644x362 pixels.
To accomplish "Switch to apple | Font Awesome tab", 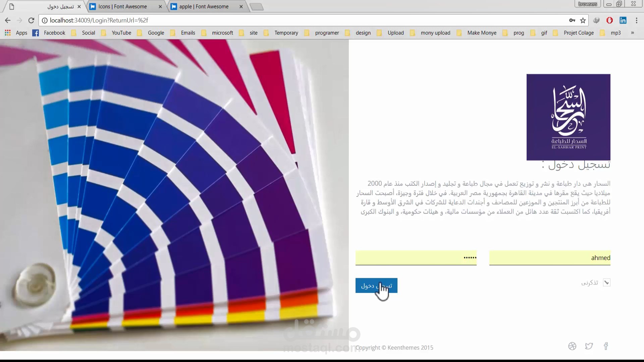I will [x=204, y=6].
